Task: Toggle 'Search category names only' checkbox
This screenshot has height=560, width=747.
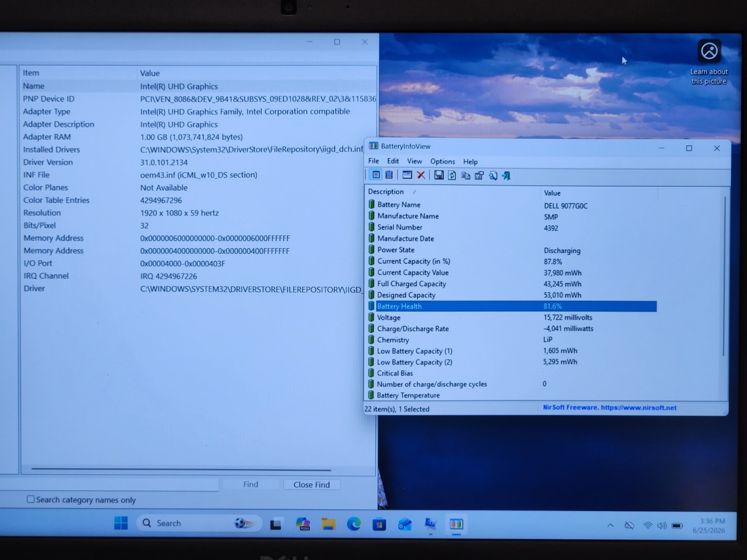Action: 31,499
